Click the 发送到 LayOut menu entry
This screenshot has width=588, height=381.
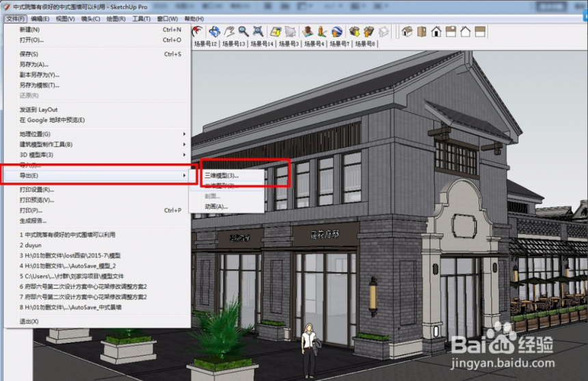[97, 109]
